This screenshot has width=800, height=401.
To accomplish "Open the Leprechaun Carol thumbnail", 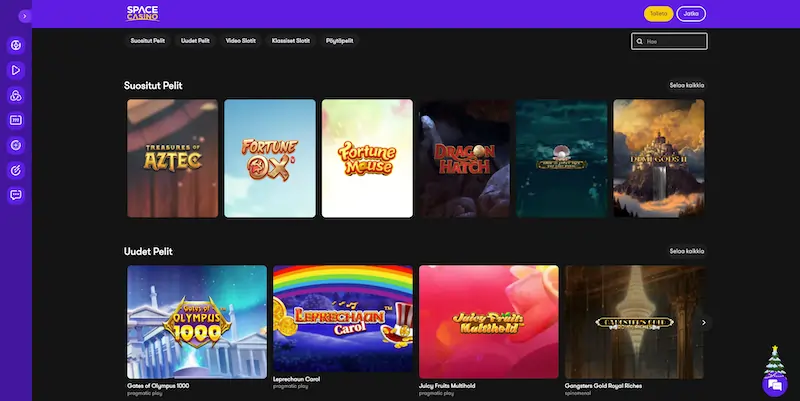I will (x=343, y=319).
